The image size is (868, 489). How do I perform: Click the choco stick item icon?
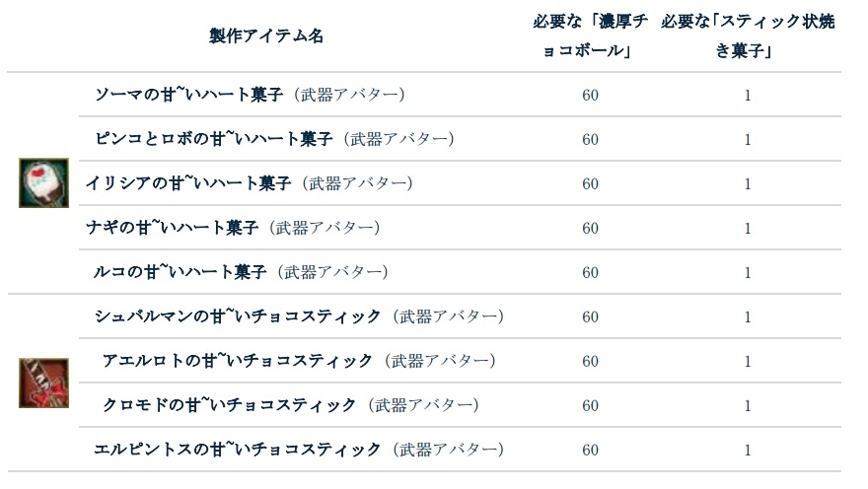point(43,384)
